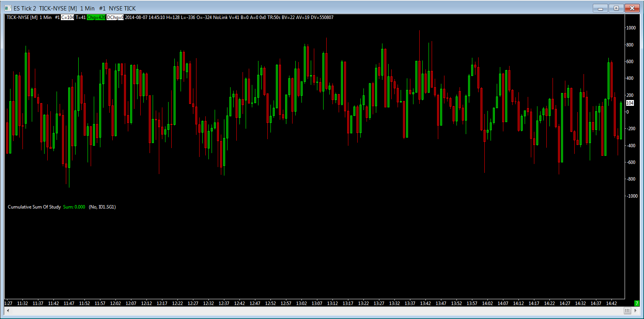Screen dimensions: 644x319
Task: Click the -1000 label on price scale
Action: 632,196
